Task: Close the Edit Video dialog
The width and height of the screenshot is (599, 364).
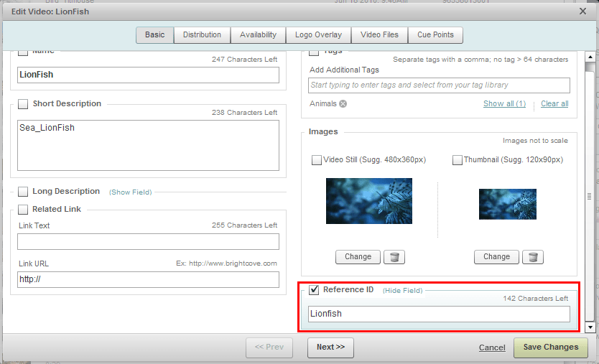Action: click(x=582, y=11)
